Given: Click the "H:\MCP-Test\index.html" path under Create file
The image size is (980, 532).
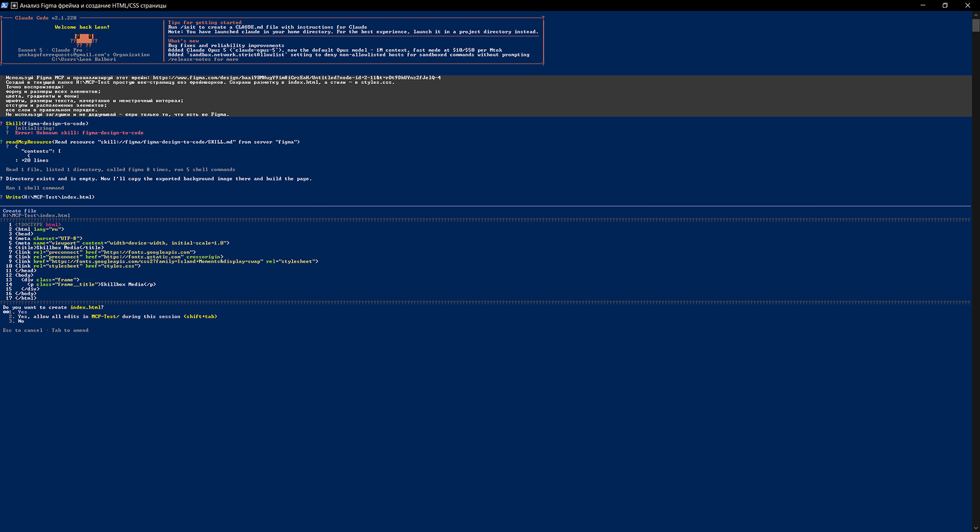Looking at the screenshot, I should click(x=36, y=215).
